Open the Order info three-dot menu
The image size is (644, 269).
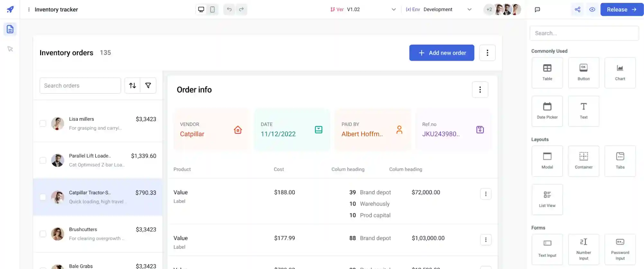point(480,90)
